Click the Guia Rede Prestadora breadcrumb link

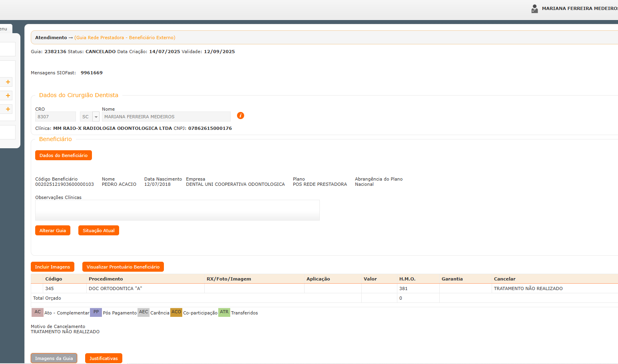tap(125, 38)
